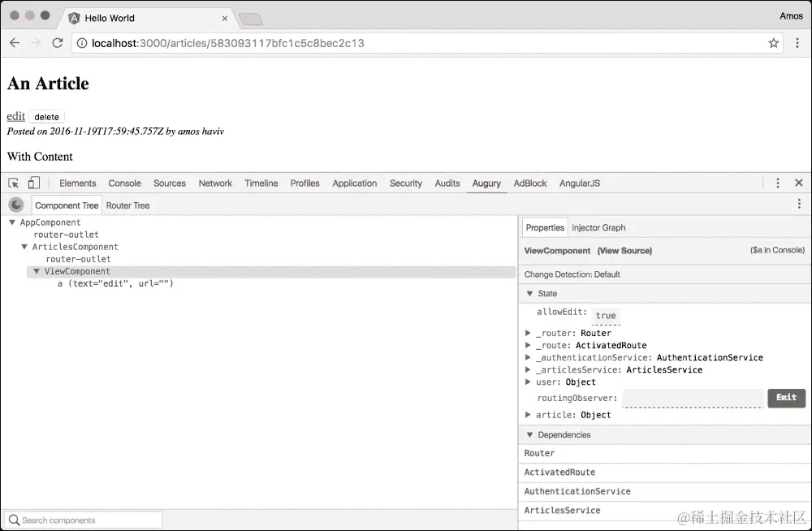Expand the _router: Router property
Image resolution: width=812 pixels, height=531 pixels.
click(528, 333)
